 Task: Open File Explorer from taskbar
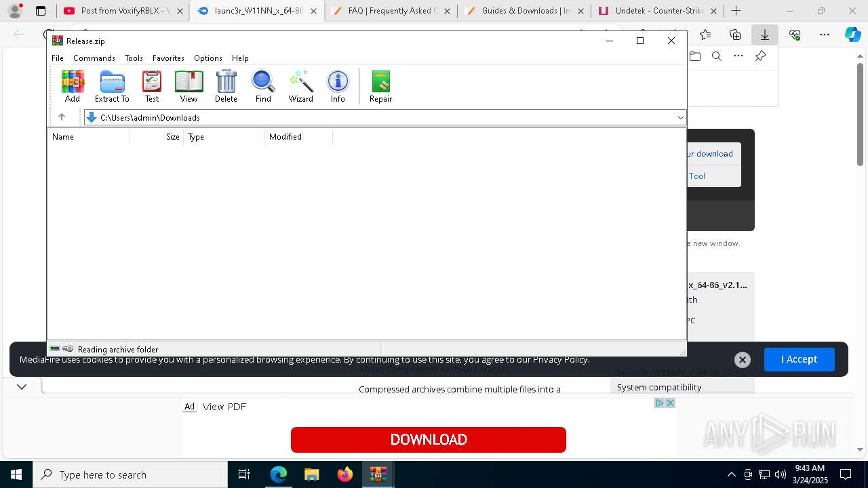coord(311,474)
